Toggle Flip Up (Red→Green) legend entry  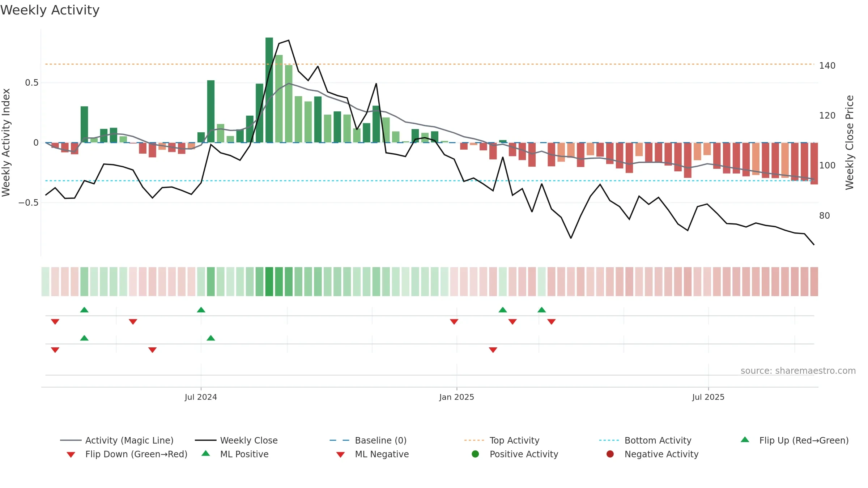795,440
